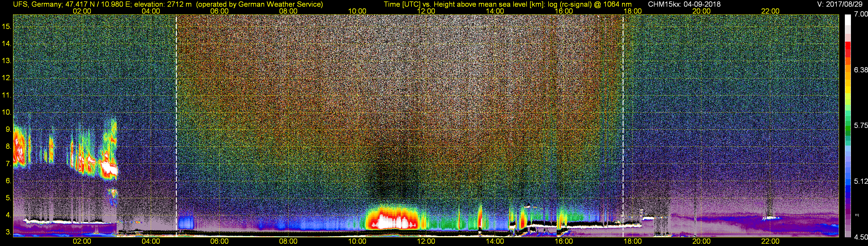Click the 04:00 label on the top time axis

(x=151, y=11)
